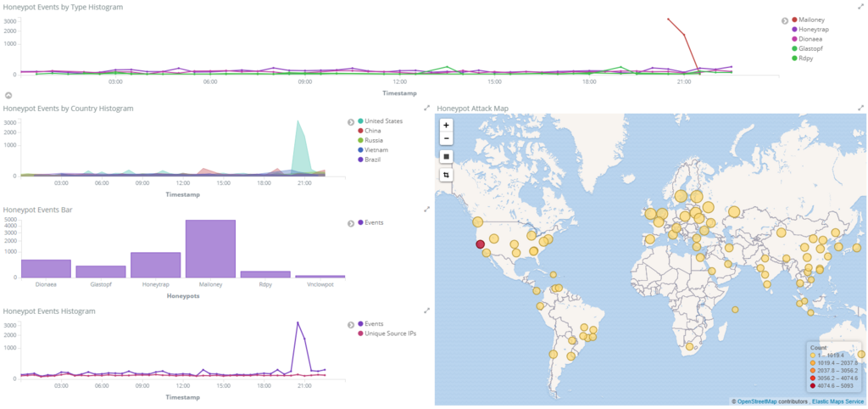
Task: Expand the Honeypot Events Histogram panel
Action: pyautogui.click(x=427, y=311)
